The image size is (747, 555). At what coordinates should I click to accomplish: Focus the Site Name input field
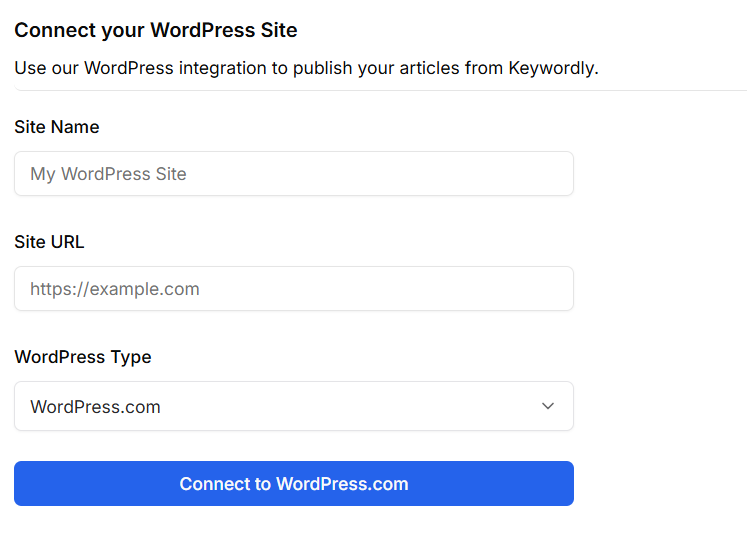[x=293, y=174]
